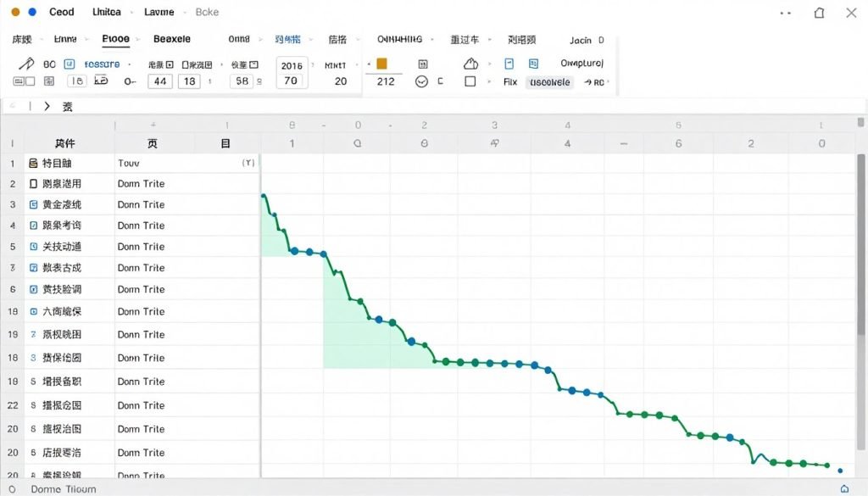
Task: Click the filter (Y) icon in Touv cell
Action: point(248,163)
